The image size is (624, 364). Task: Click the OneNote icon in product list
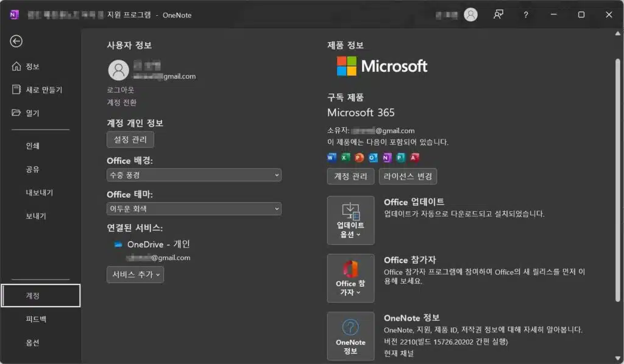(387, 158)
